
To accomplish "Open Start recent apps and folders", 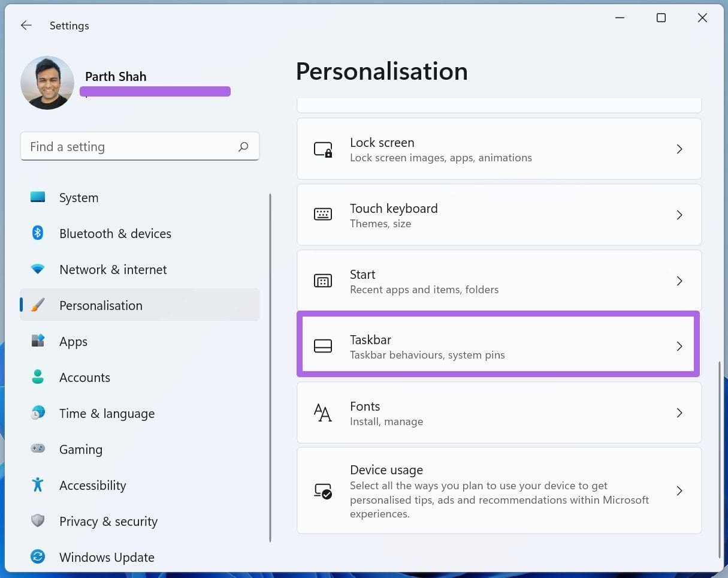I will (x=499, y=281).
